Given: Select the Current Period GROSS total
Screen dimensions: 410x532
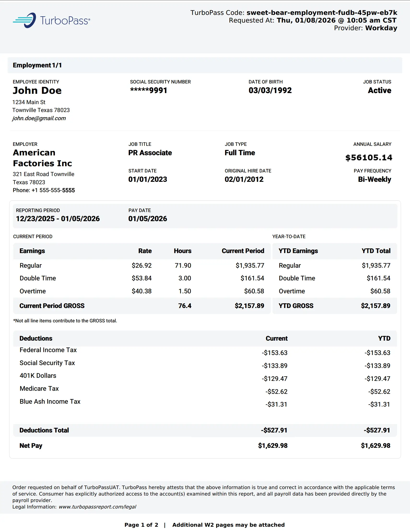Looking at the screenshot, I should 52,306.
